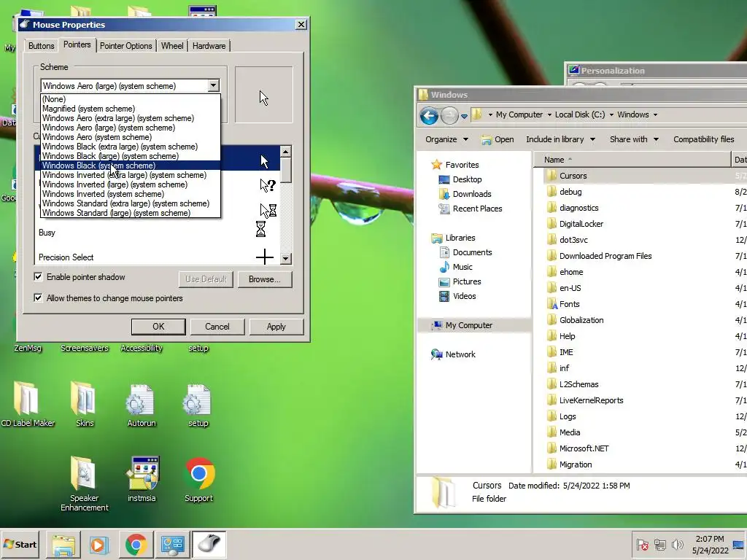Choose Windows Aero (extra large) scheme
This screenshot has width=747, height=560.
pyautogui.click(x=131, y=118)
